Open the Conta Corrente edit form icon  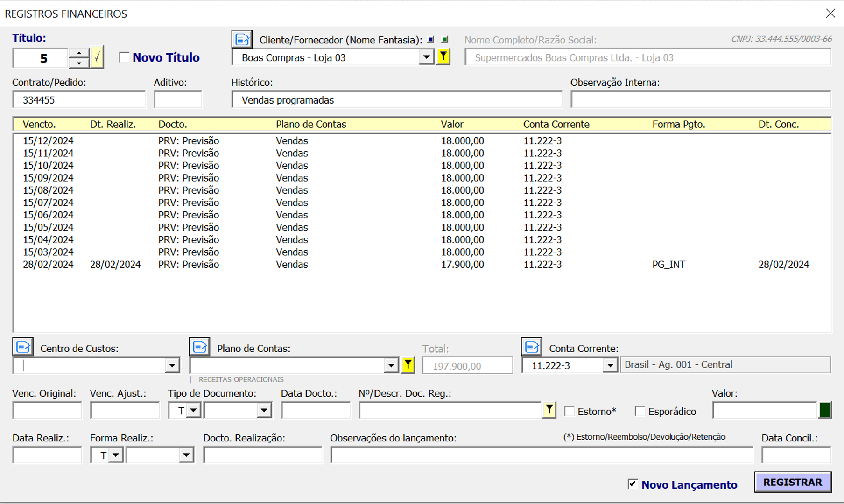pyautogui.click(x=531, y=347)
